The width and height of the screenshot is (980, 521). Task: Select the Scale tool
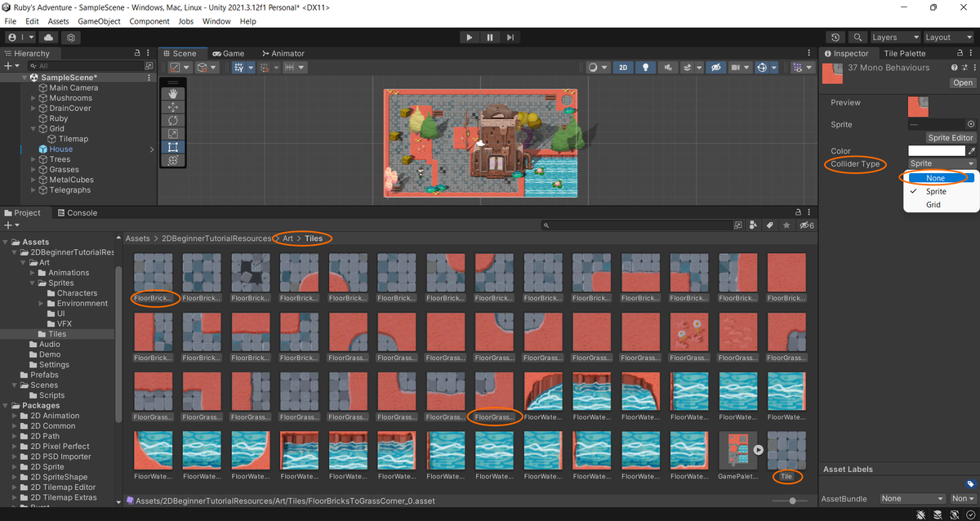pyautogui.click(x=173, y=134)
